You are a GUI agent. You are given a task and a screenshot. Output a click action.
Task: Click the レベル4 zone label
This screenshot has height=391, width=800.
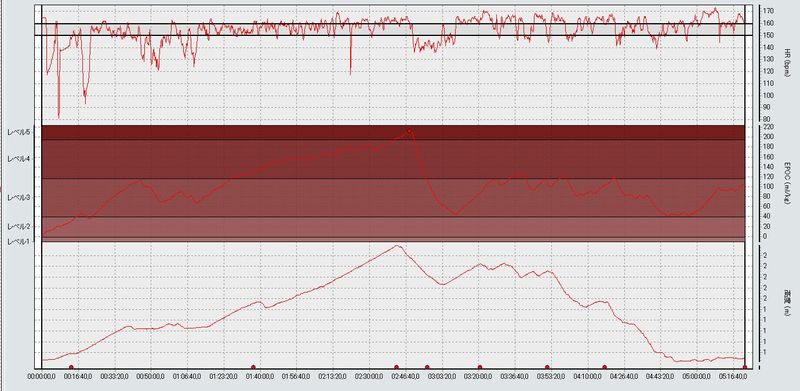tap(19, 159)
